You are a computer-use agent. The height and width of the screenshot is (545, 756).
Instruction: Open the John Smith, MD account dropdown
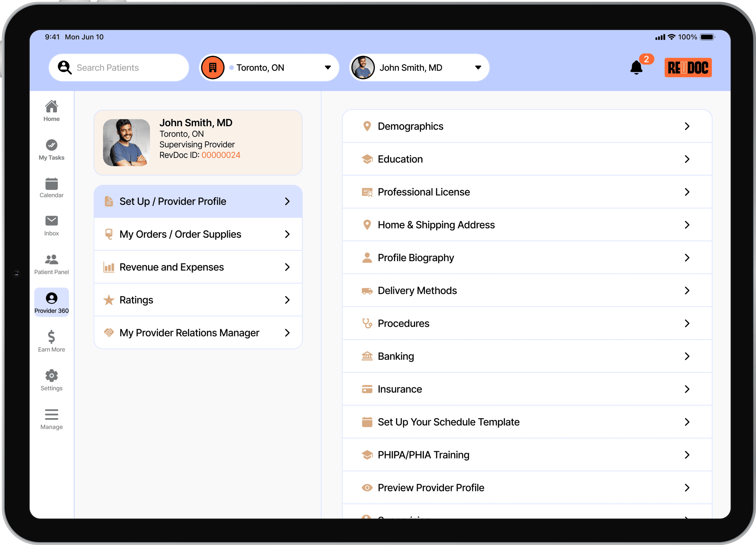(478, 67)
